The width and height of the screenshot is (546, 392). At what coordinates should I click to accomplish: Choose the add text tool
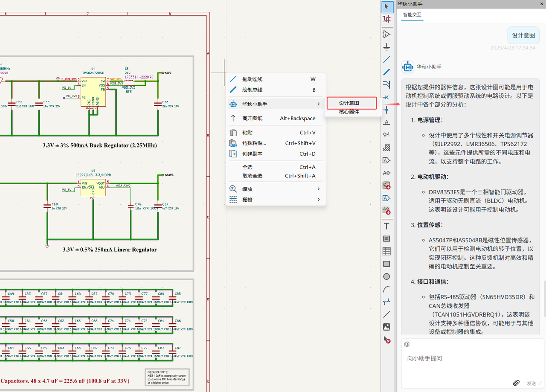pos(387,226)
